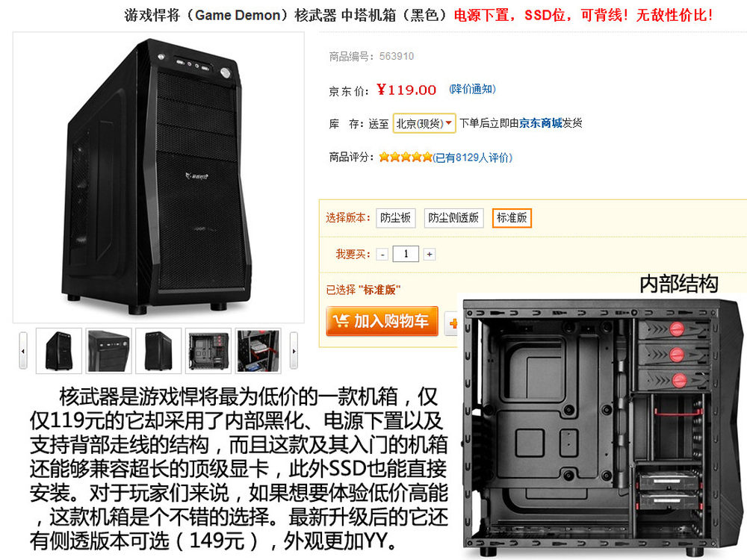Click the minus quantity button
The height and width of the screenshot is (560, 747).
382,255
